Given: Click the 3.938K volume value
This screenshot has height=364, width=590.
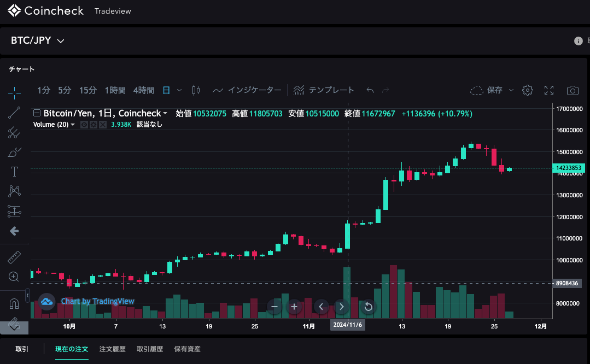Looking at the screenshot, I should tap(121, 125).
